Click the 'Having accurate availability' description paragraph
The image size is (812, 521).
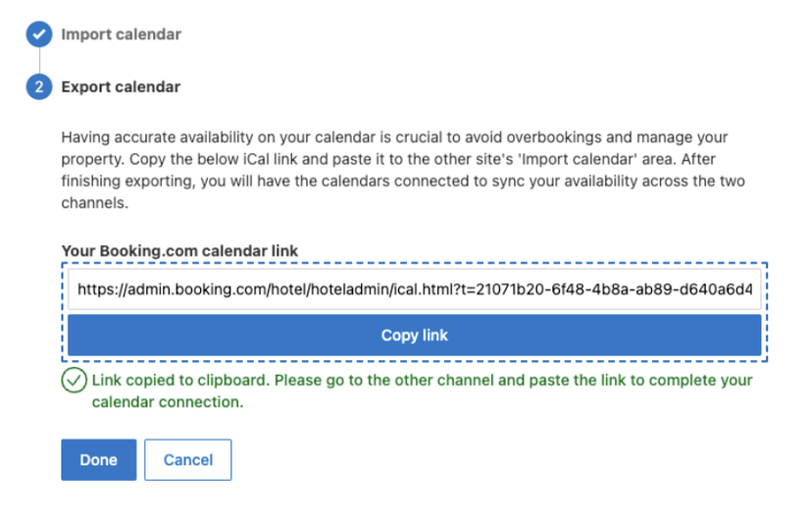coord(403,170)
